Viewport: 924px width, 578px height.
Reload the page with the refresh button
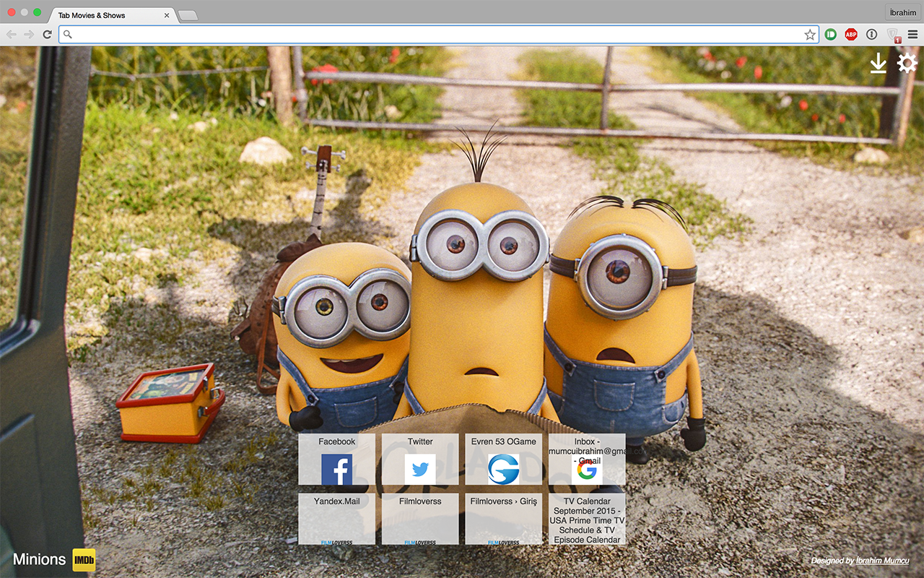[48, 34]
